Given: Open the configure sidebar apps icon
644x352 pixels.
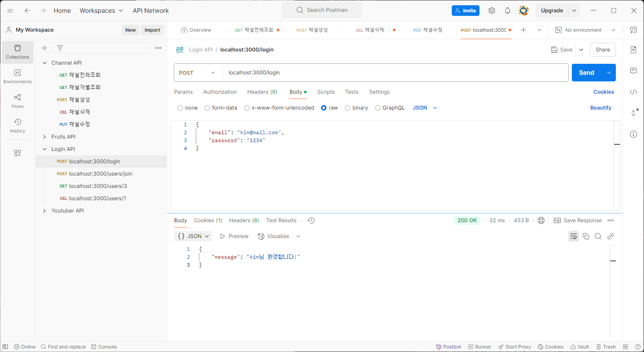Looking at the screenshot, I should [18, 153].
